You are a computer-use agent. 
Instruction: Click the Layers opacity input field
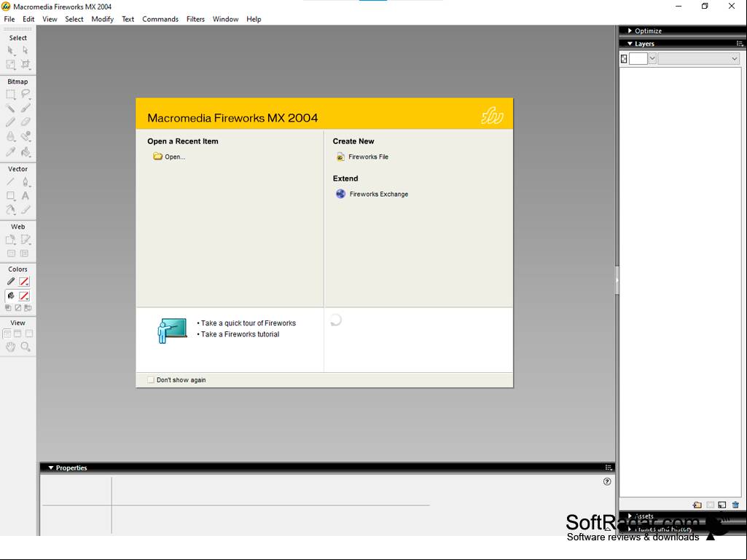coord(638,58)
